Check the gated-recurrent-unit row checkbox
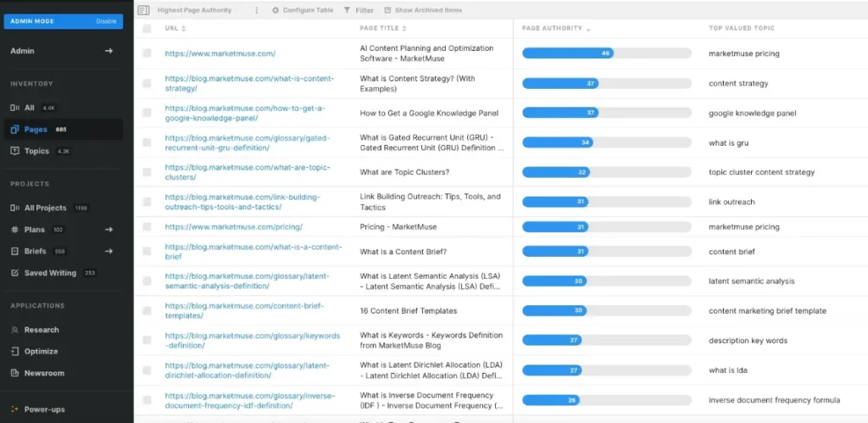The height and width of the screenshot is (423, 868). 147,142
